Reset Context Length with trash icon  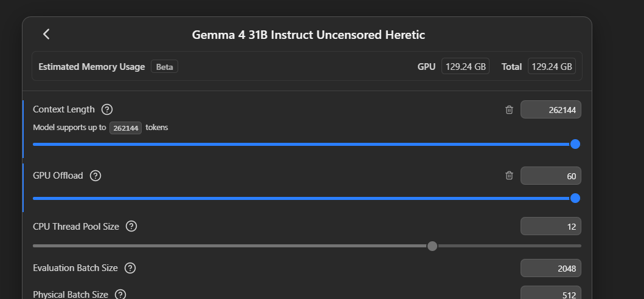[x=509, y=109]
